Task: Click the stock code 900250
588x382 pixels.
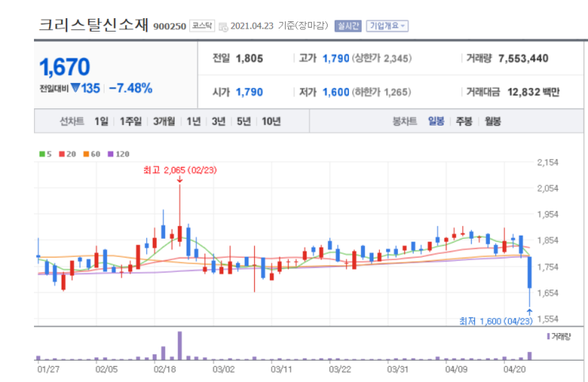Action: [x=169, y=26]
